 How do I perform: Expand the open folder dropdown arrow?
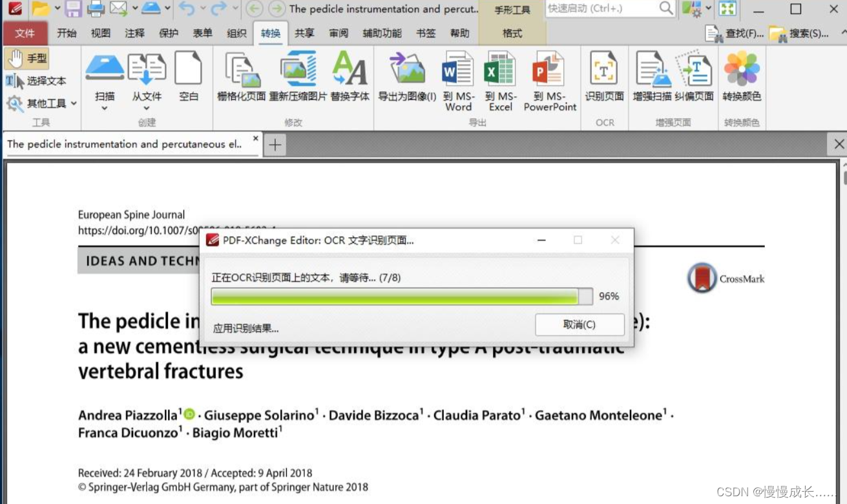click(58, 8)
